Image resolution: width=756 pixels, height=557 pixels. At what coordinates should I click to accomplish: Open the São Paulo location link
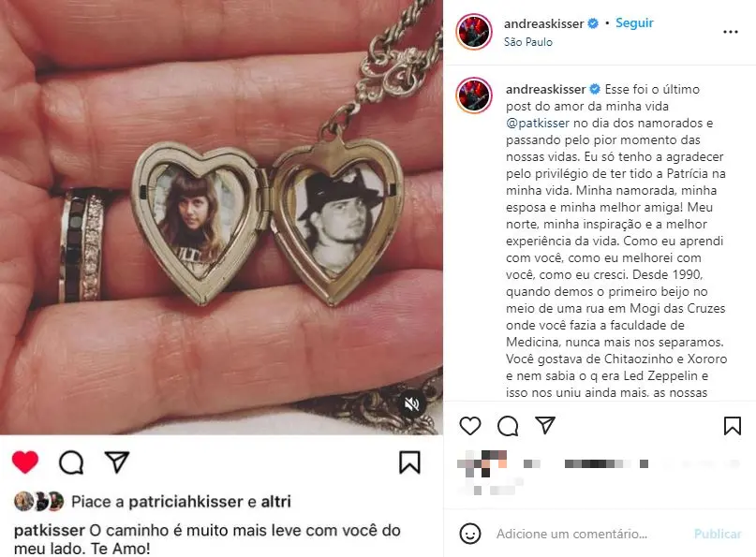click(528, 42)
